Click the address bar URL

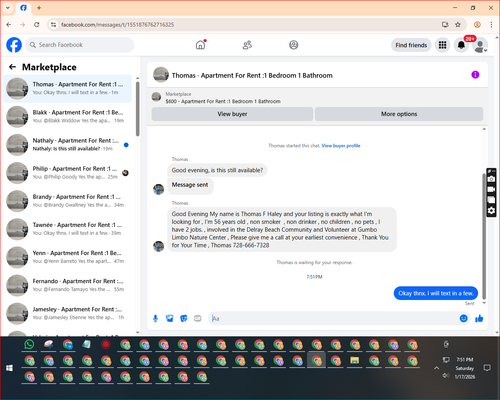(x=117, y=25)
